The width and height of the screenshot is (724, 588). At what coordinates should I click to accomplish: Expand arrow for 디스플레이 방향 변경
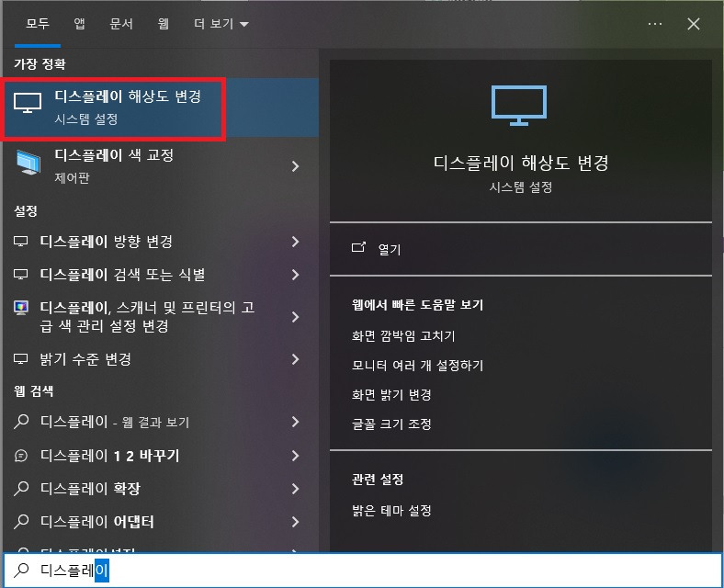point(296,242)
